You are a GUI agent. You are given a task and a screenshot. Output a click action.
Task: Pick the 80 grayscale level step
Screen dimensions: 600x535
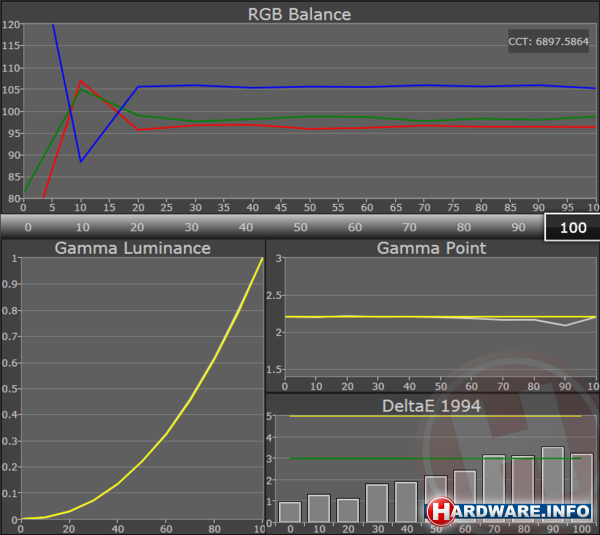tap(463, 227)
